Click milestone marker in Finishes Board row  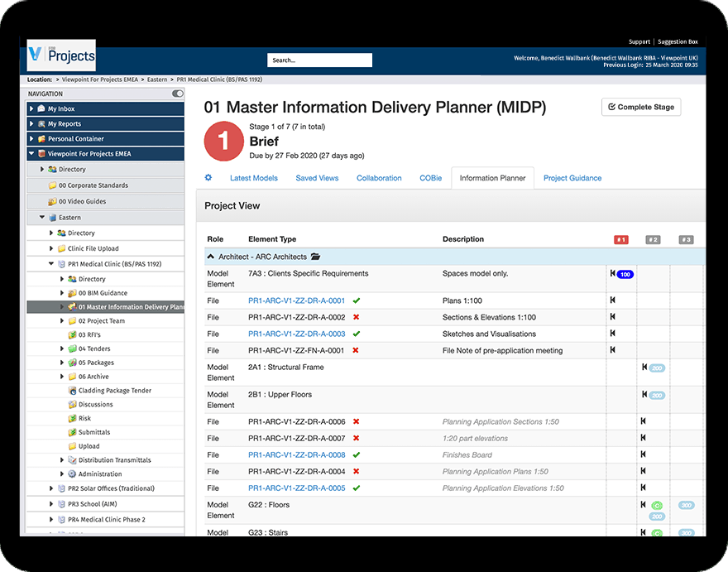pos(643,454)
